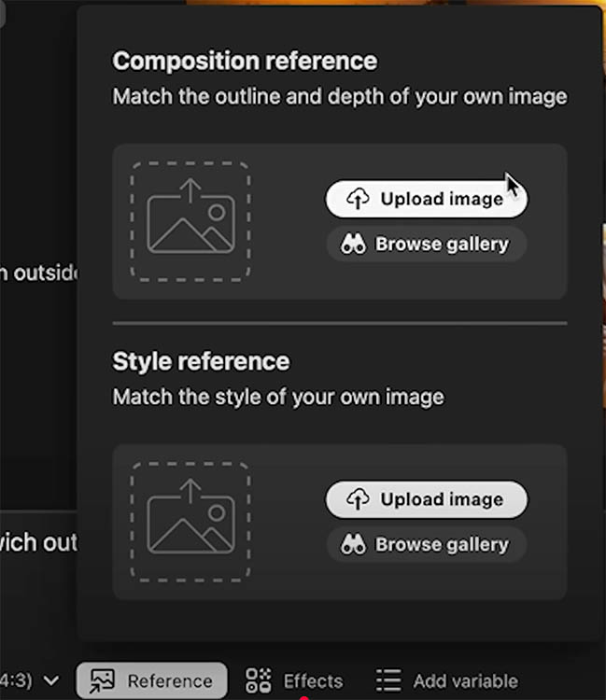Screen dimensions: 606x700
Task: Click the Reference image icon in toolbar
Action: [x=101, y=680]
